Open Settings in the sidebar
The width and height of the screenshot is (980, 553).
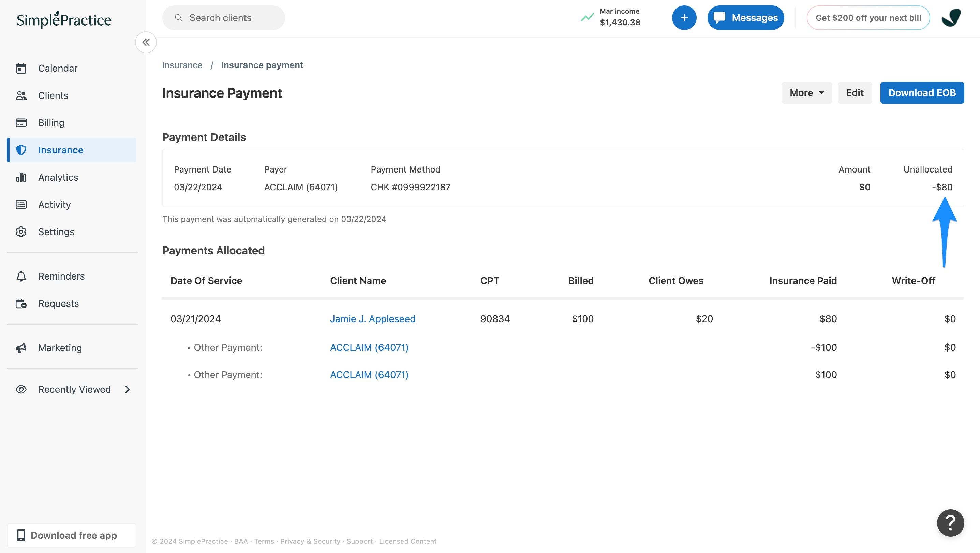pos(72,231)
